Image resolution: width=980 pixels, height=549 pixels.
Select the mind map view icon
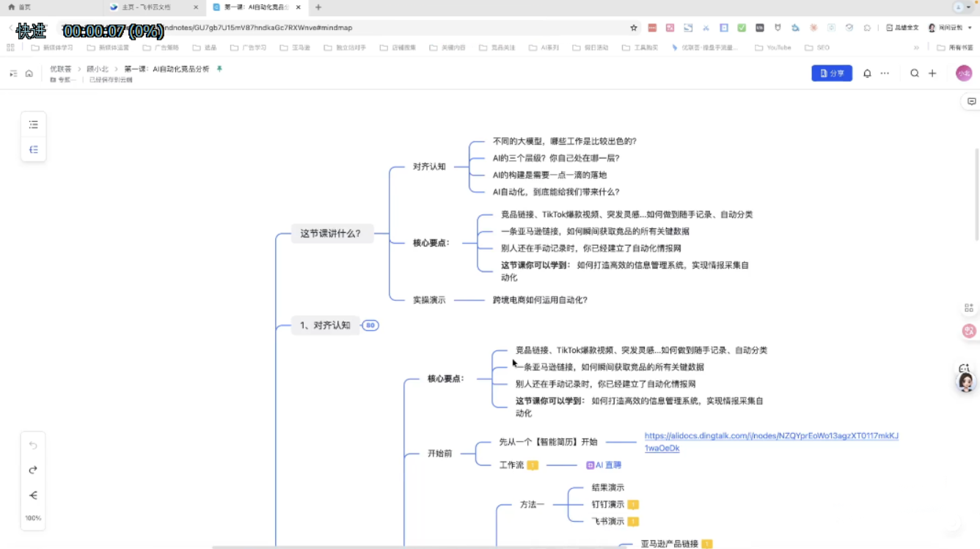34,150
